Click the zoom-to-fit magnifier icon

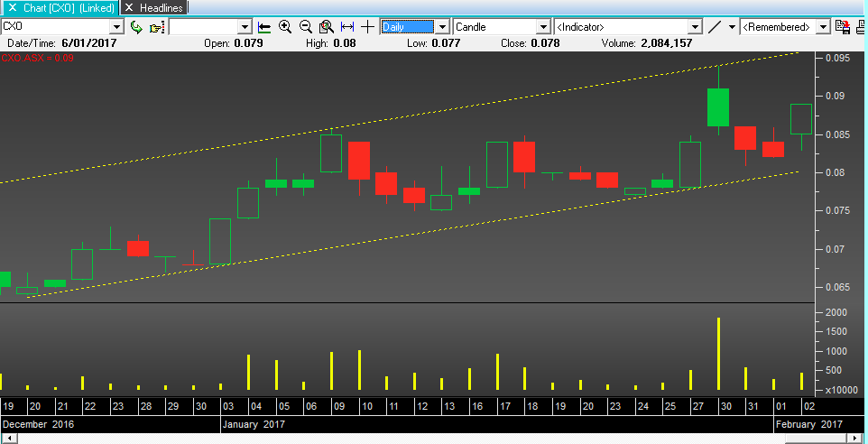coord(327,26)
